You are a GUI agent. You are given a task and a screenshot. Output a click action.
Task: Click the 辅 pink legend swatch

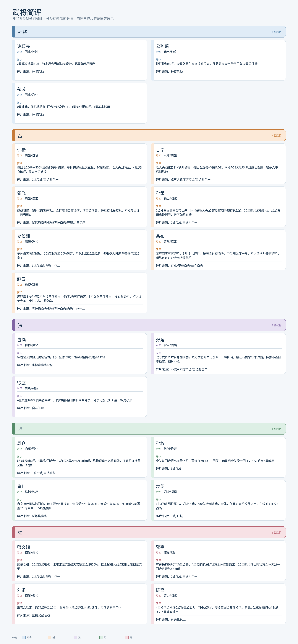(127, 637)
